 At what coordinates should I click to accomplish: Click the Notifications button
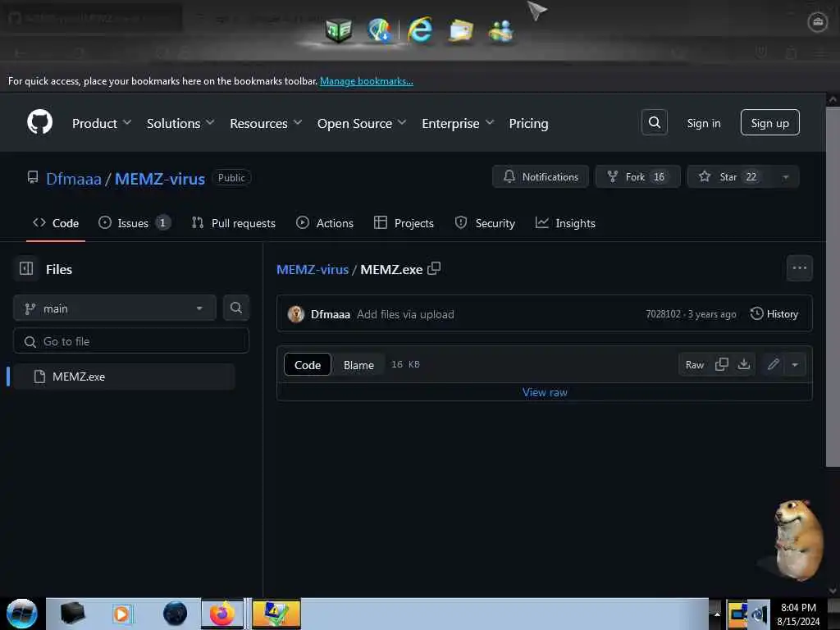click(x=541, y=177)
